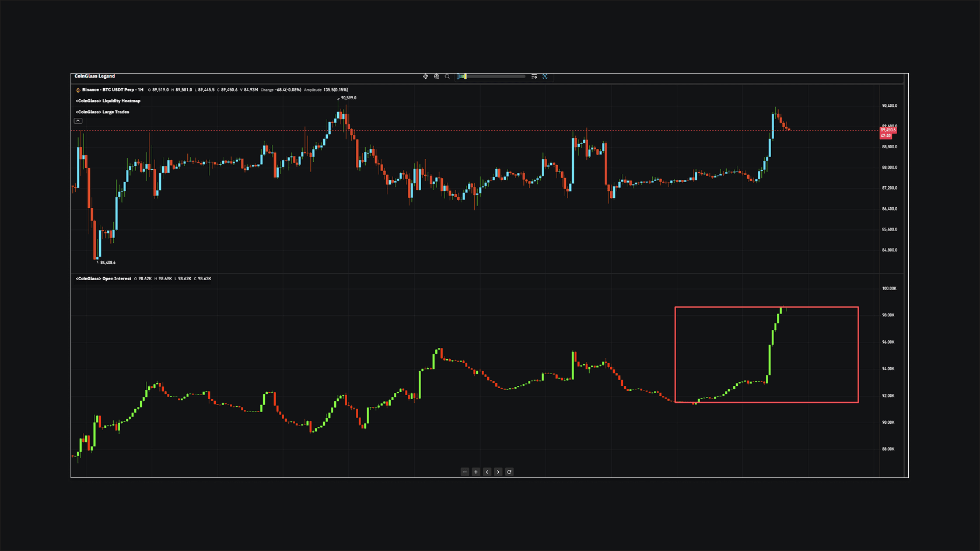Click the zoom-out minus button
This screenshot has height=551, width=980.
tap(464, 472)
